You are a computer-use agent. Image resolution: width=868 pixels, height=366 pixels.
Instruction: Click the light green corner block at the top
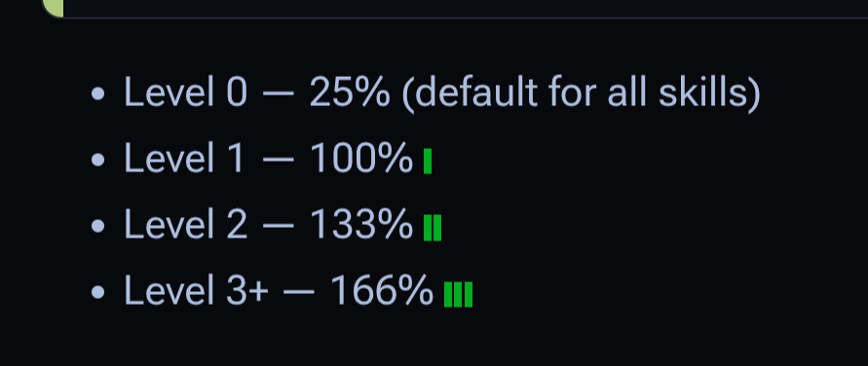(54, 8)
